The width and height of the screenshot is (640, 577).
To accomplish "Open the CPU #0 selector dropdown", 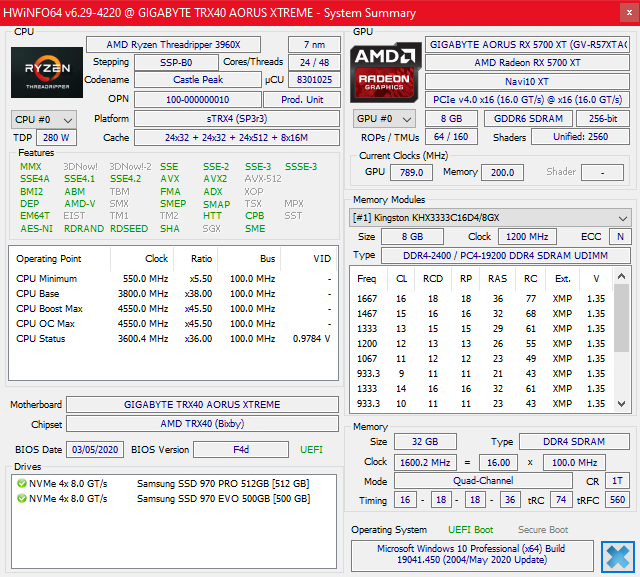I will click(44, 120).
